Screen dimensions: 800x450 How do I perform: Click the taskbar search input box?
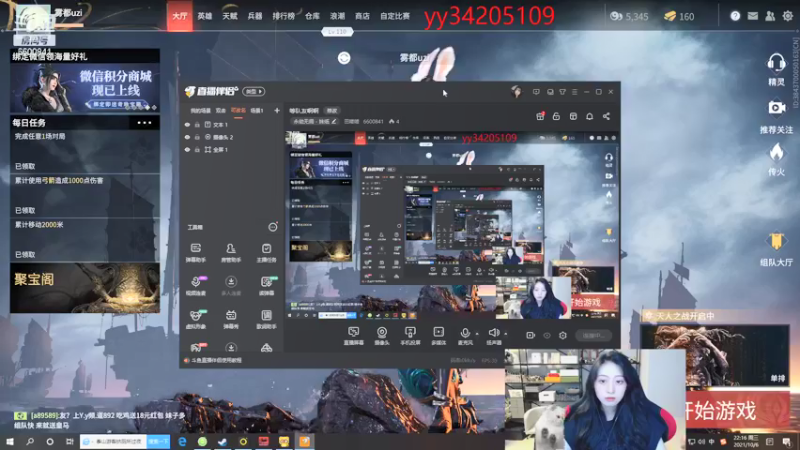pos(113,441)
